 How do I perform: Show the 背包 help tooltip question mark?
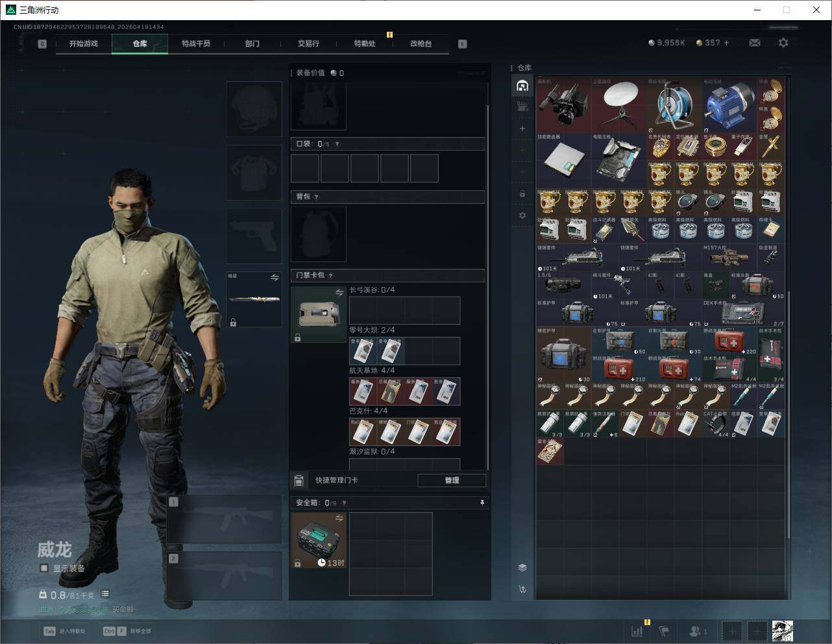[317, 197]
